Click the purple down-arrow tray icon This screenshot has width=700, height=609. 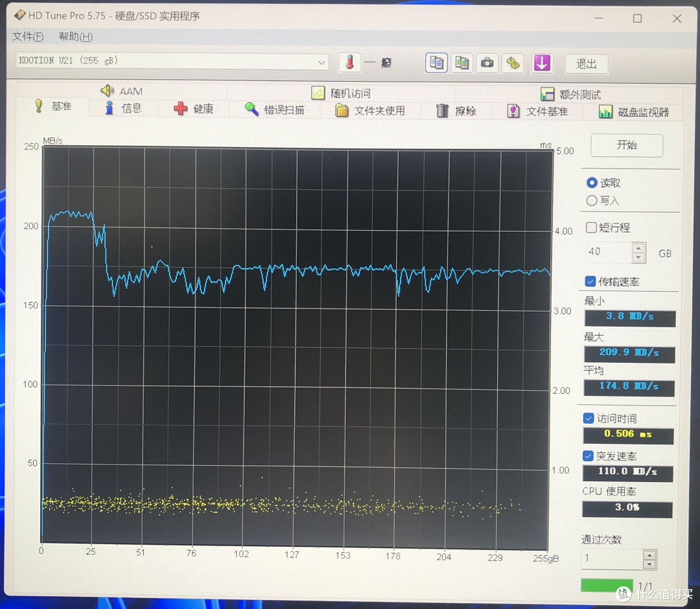coord(542,63)
